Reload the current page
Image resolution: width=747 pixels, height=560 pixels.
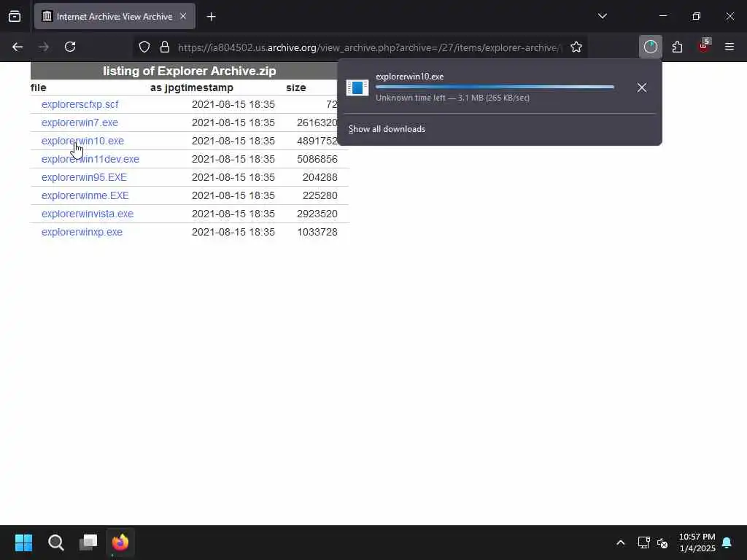pyautogui.click(x=70, y=47)
